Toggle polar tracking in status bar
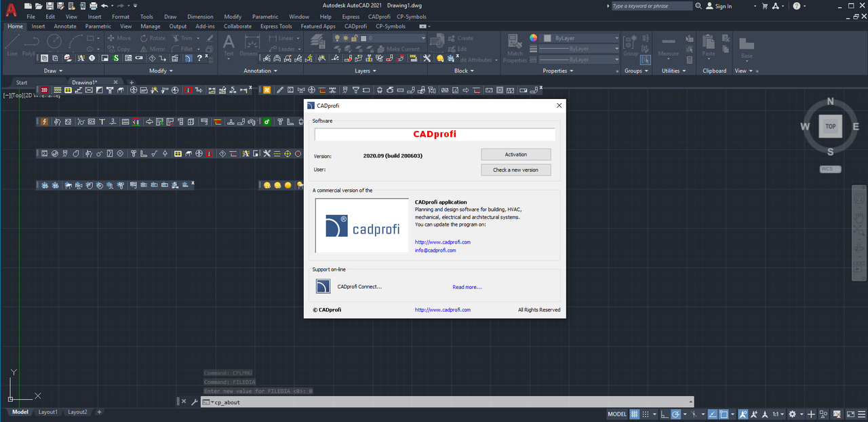Viewport: 868px width, 422px height. pos(676,414)
